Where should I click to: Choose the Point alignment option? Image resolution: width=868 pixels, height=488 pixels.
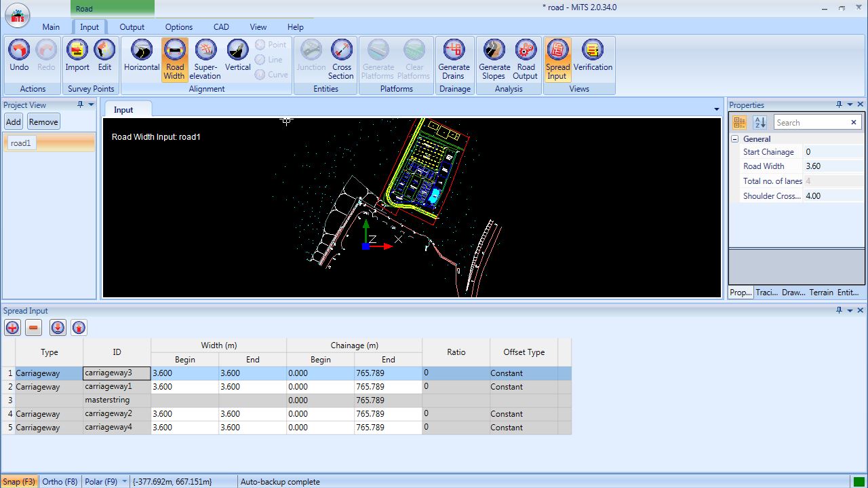point(271,45)
